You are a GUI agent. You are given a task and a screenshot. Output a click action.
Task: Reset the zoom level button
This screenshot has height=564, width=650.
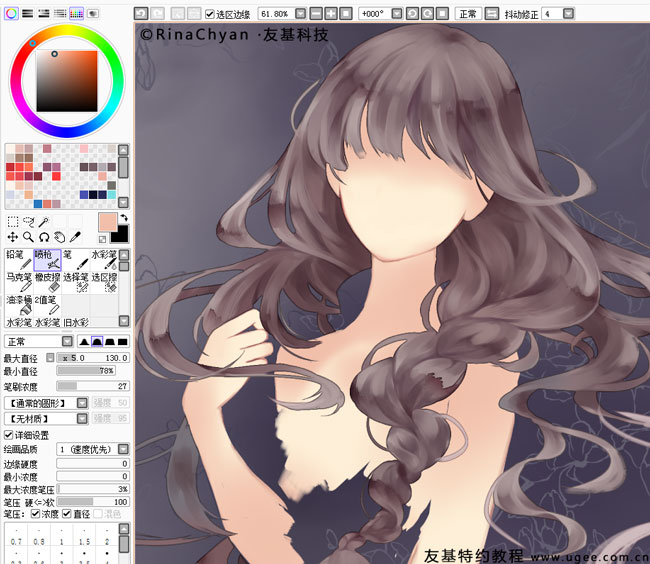[x=346, y=14]
